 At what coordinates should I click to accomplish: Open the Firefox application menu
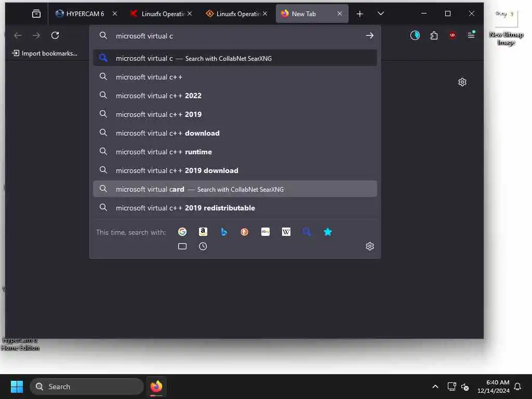471,35
